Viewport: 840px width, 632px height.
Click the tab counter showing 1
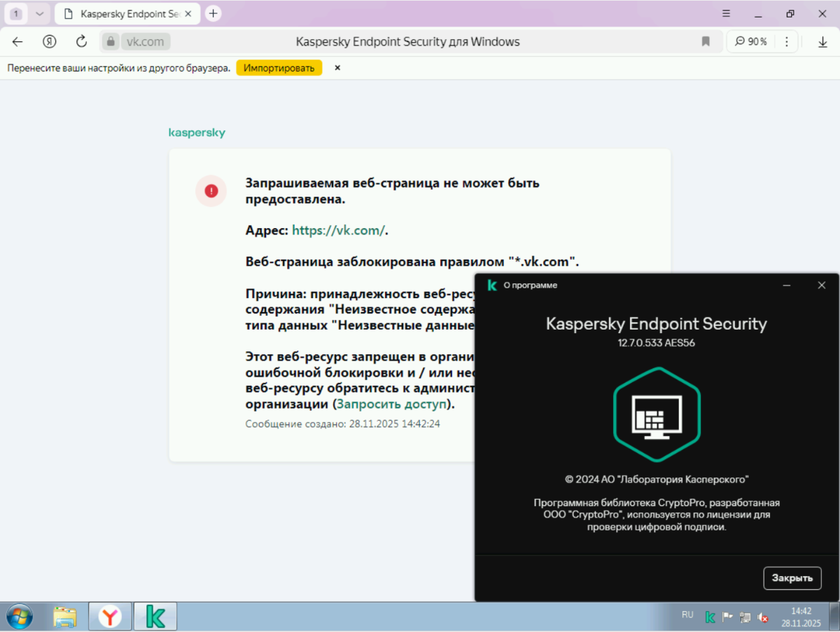coord(16,13)
